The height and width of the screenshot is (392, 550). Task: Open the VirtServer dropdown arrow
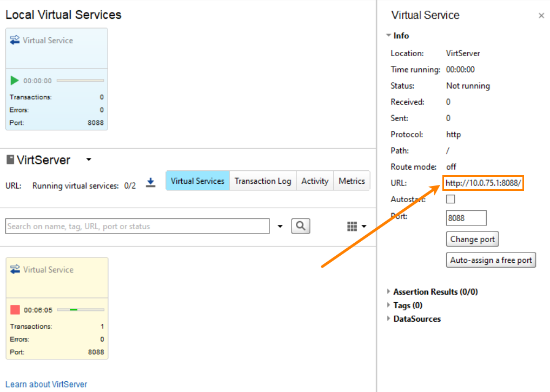pyautogui.click(x=88, y=160)
